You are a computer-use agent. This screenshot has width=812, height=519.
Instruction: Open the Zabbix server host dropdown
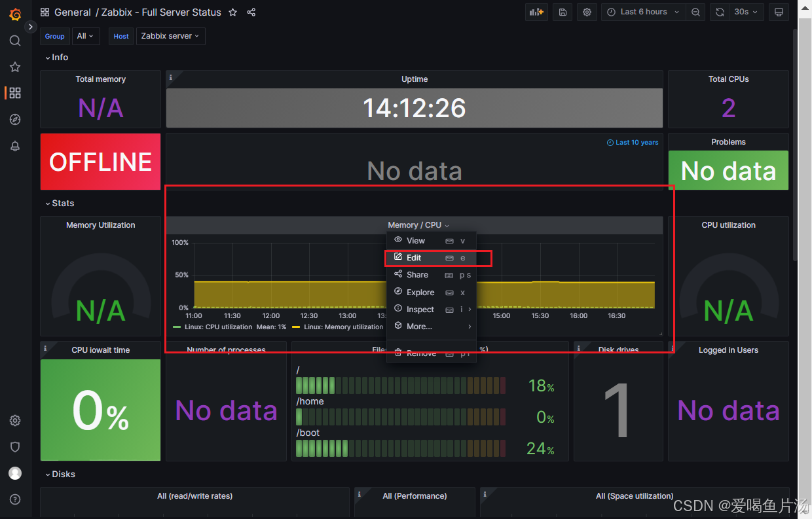pyautogui.click(x=170, y=36)
